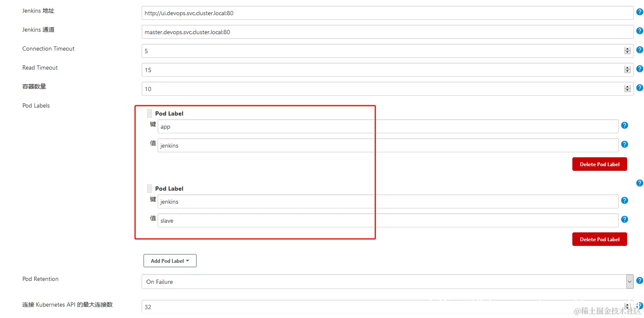Open help for the jenkins key field
This screenshot has height=318, width=644.
click(625, 200)
